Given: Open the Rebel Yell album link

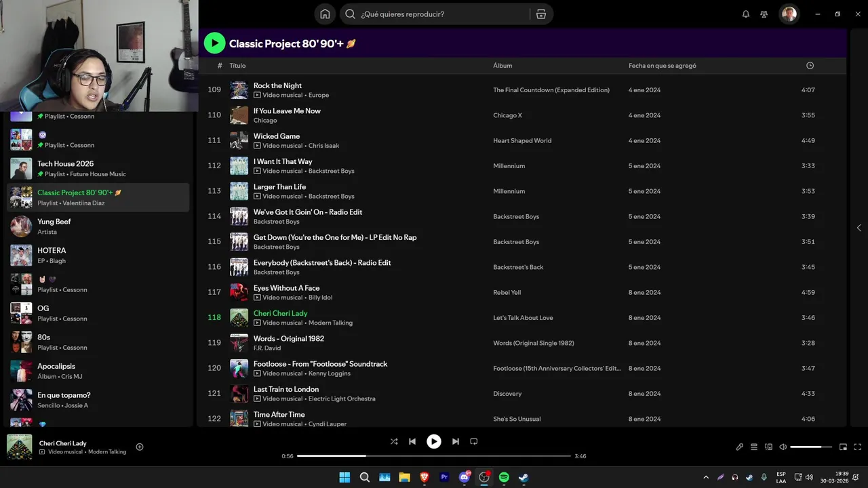Looking at the screenshot, I should pyautogui.click(x=507, y=292).
